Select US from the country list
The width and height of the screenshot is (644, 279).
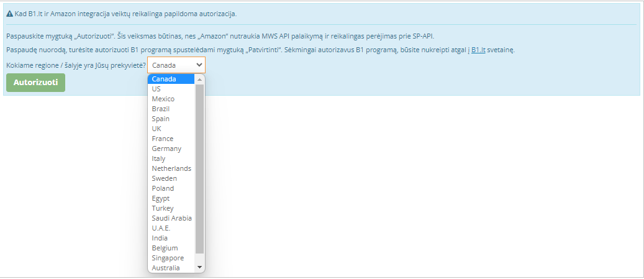156,89
